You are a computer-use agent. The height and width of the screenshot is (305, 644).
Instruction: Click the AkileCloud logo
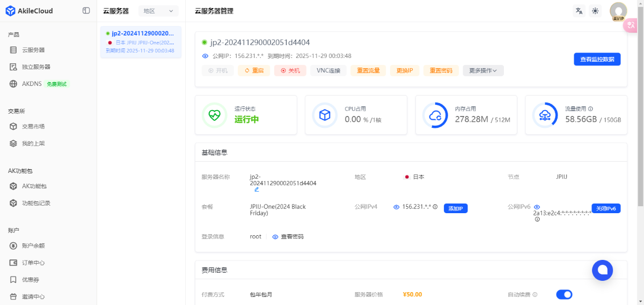[x=30, y=11]
